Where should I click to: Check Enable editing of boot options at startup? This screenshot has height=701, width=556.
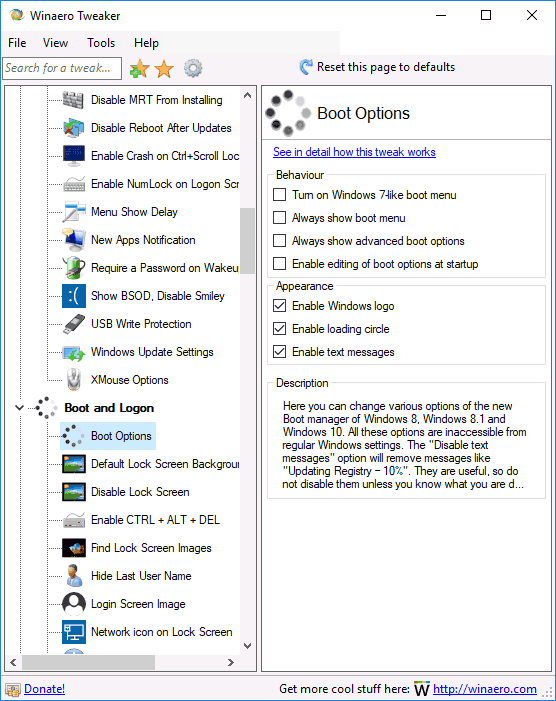(x=279, y=264)
